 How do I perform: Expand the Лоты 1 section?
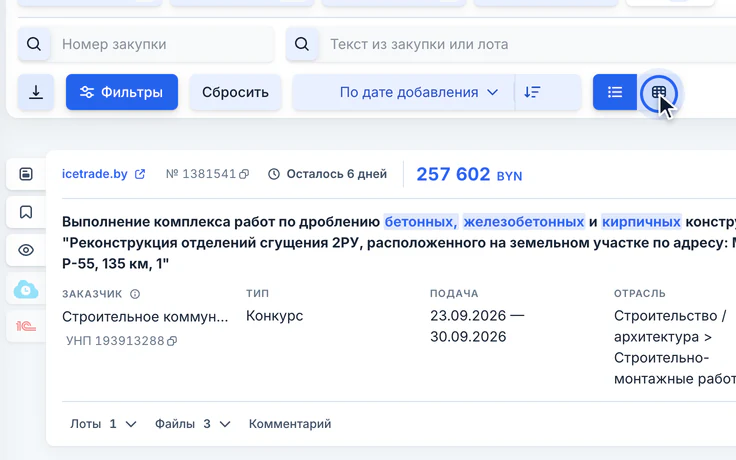coord(103,424)
